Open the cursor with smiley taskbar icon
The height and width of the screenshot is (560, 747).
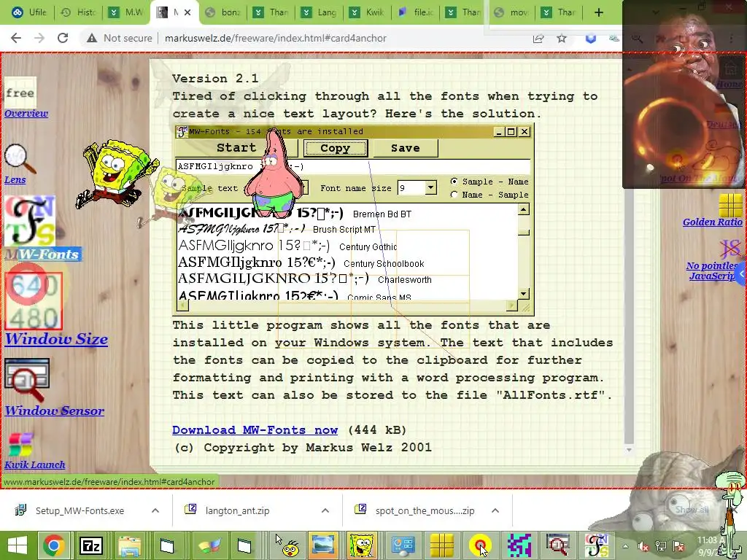tap(287, 545)
